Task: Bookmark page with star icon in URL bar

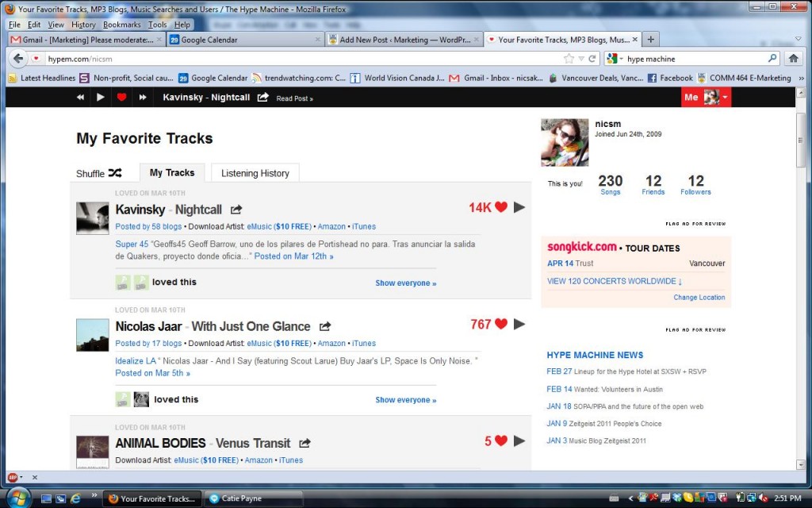Action: (569, 59)
